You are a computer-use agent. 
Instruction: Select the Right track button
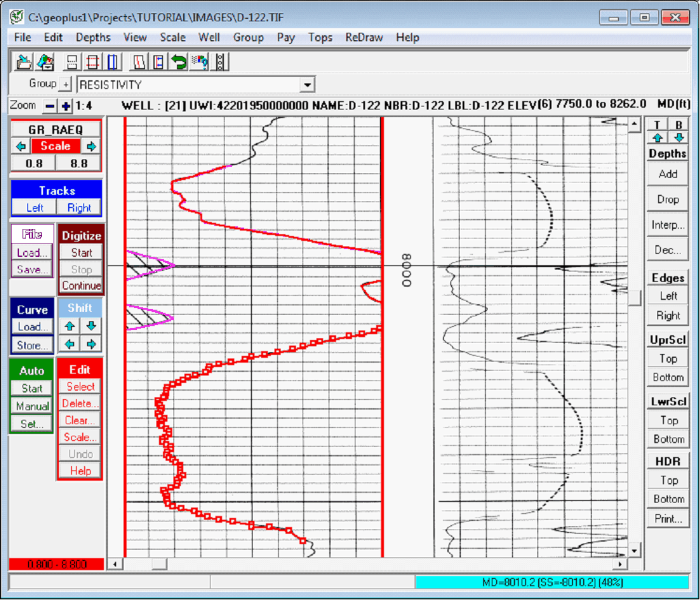(79, 208)
